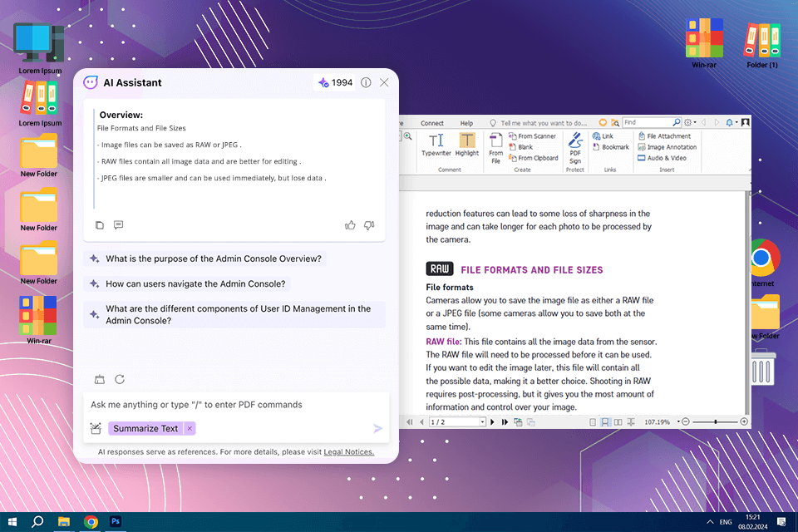Viewport: 798px width, 532px height.
Task: Send the AI prompt
Action: click(377, 429)
